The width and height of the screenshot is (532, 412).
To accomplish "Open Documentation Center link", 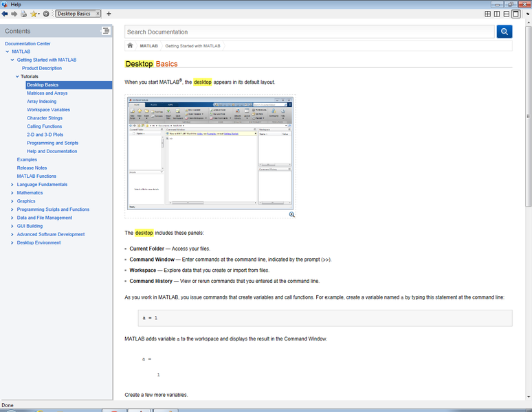I will [x=27, y=44].
